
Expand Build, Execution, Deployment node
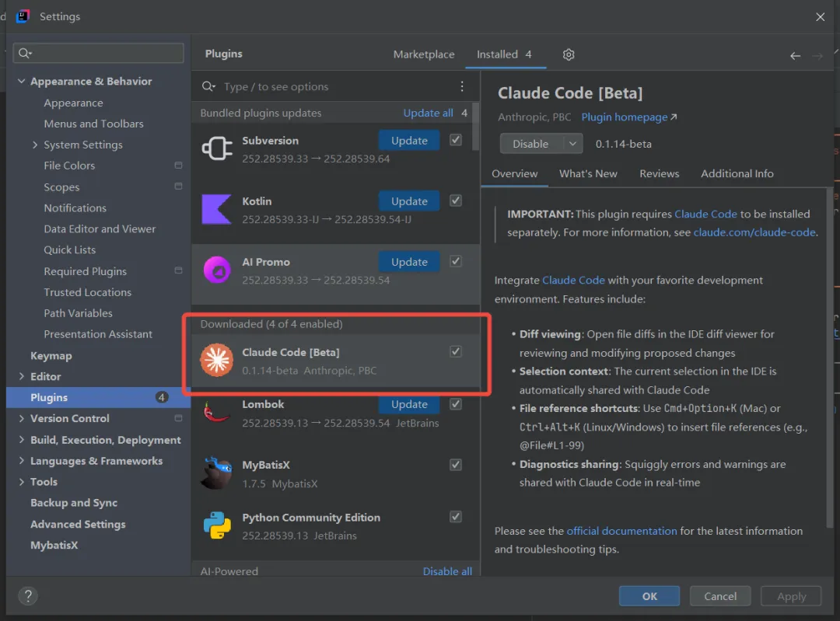(x=22, y=439)
